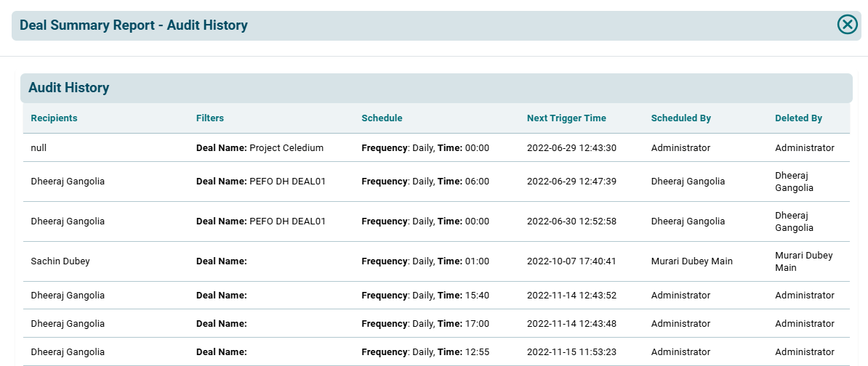Screen dimensions: 868x366
Task: Click the Scheduled By column header
Action: tap(680, 118)
